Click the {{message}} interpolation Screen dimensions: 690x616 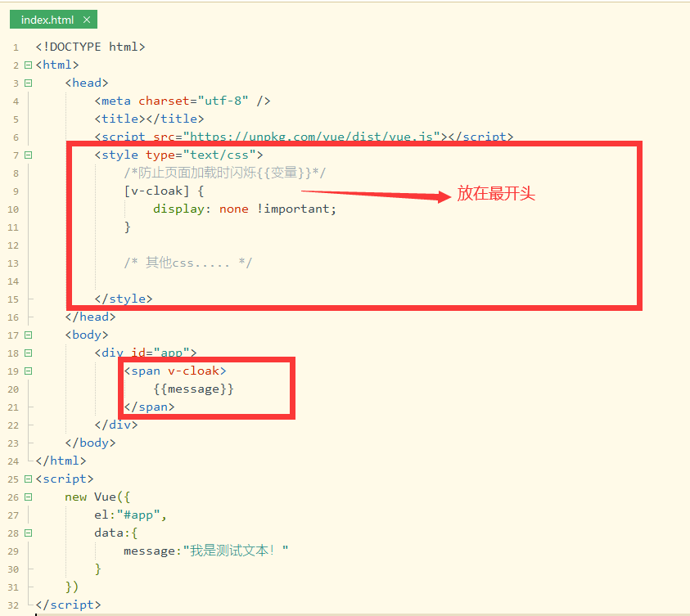click(194, 389)
